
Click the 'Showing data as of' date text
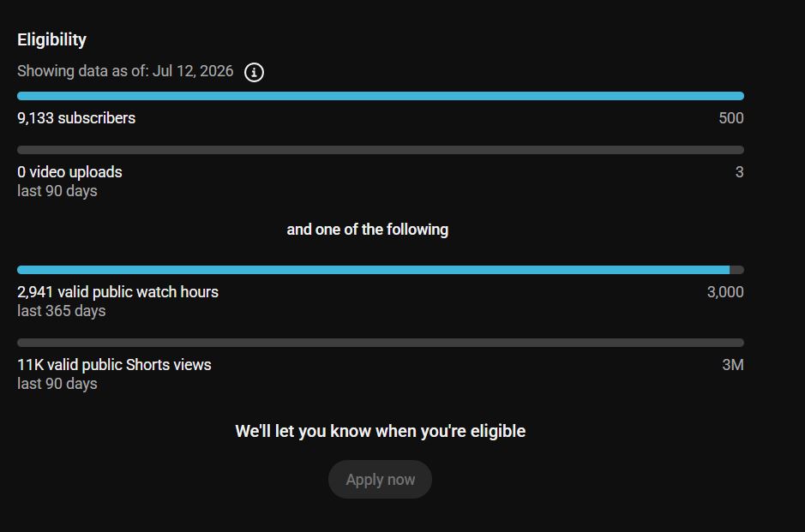tap(125, 71)
